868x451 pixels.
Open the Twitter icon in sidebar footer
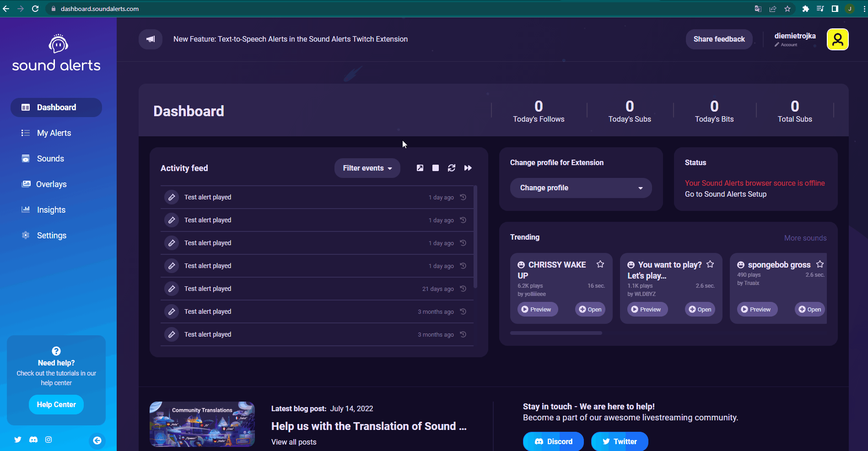pos(18,440)
